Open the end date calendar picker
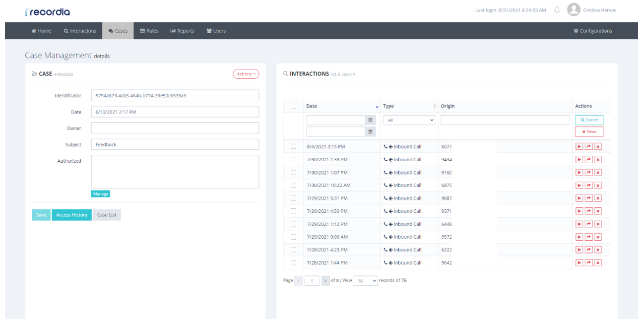 [370, 131]
